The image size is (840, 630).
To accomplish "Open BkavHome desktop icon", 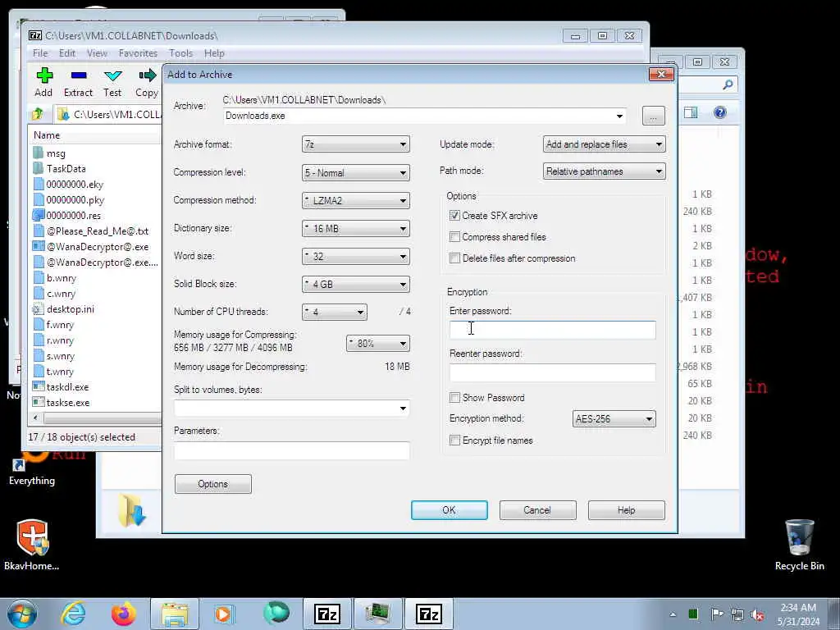I will pos(32,545).
